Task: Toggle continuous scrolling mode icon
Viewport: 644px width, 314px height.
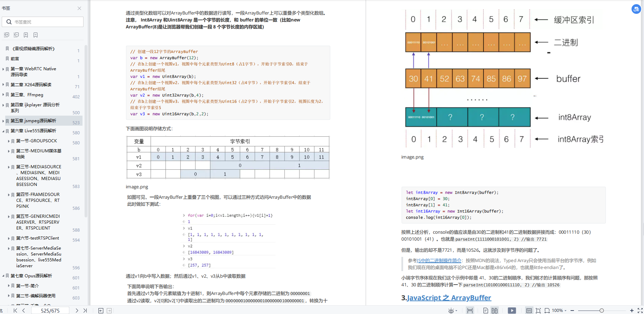Action: (470, 311)
